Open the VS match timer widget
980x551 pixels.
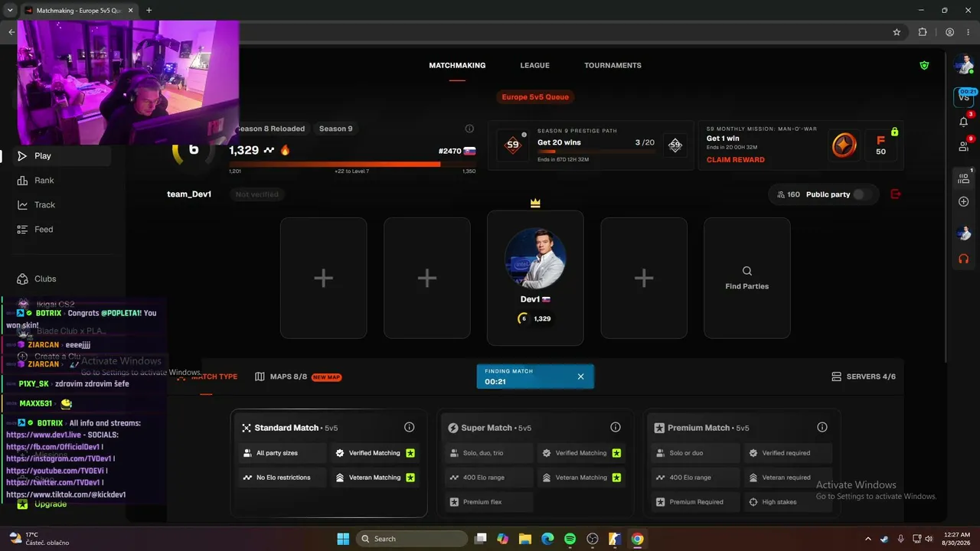[963, 96]
